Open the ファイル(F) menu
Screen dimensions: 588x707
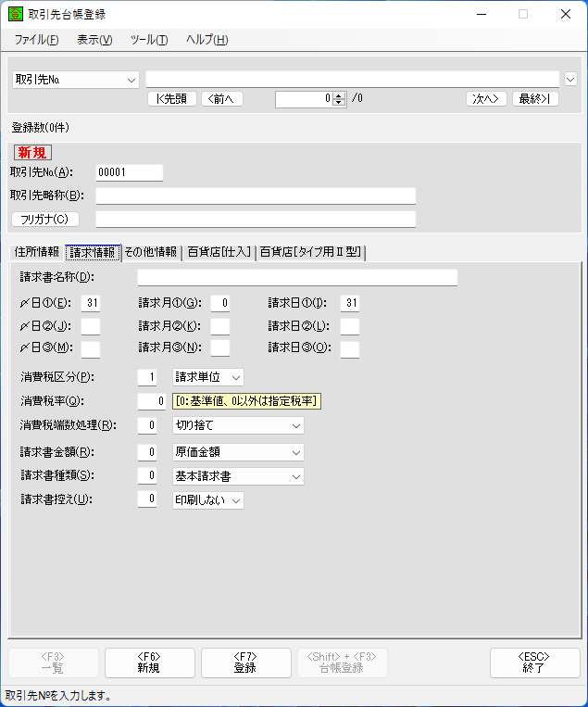pos(36,40)
